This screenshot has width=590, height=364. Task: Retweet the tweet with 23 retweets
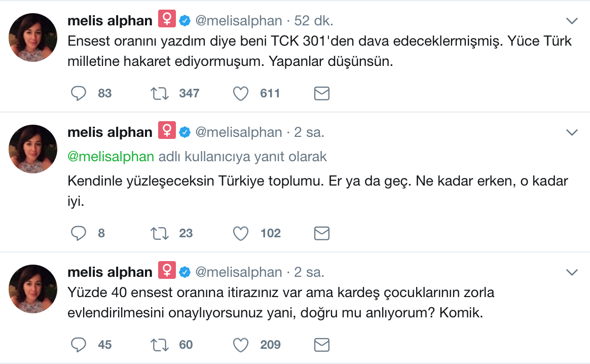click(160, 233)
